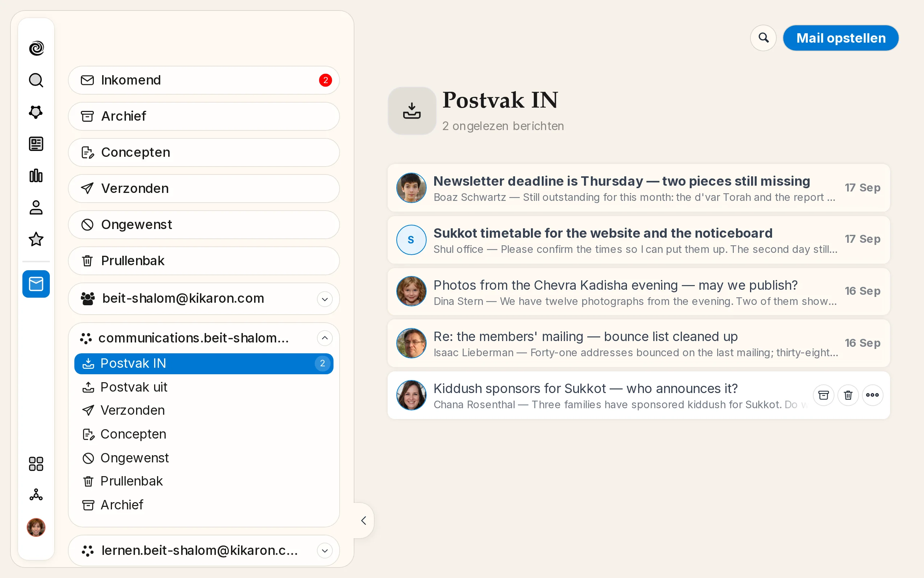Viewport: 924px width, 578px height.
Task: Open the top Archief folder
Action: (x=204, y=116)
